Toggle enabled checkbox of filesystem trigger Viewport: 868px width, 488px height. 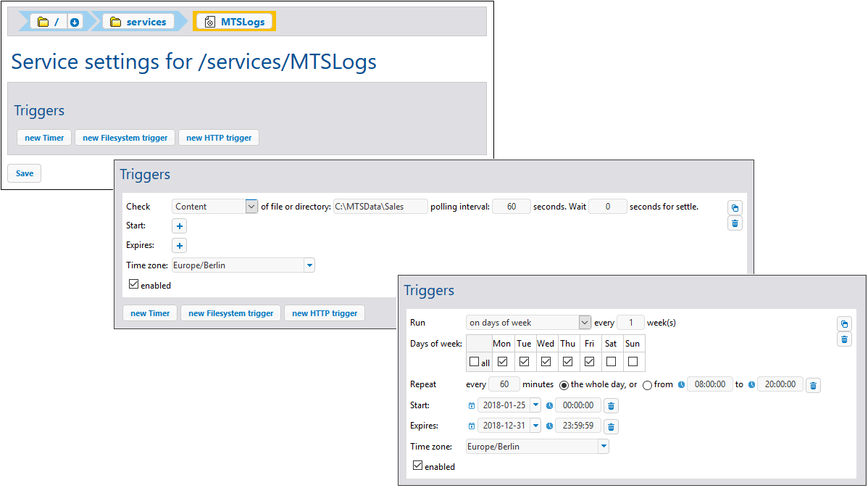point(133,284)
